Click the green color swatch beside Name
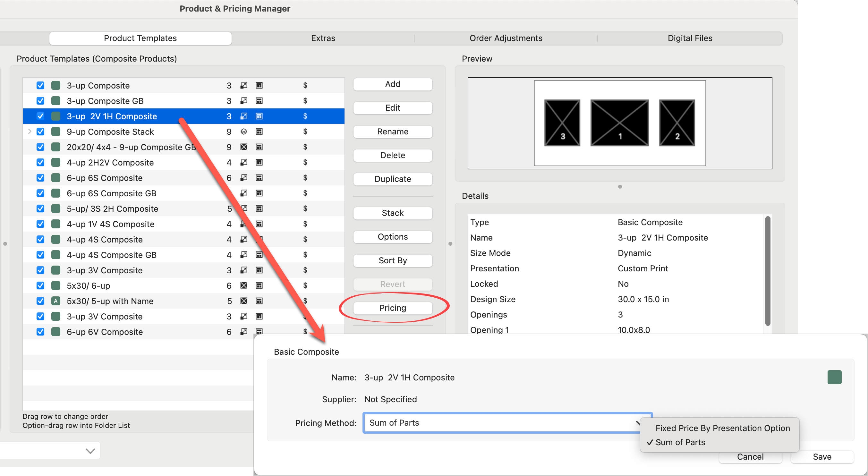868x476 pixels. (x=834, y=377)
